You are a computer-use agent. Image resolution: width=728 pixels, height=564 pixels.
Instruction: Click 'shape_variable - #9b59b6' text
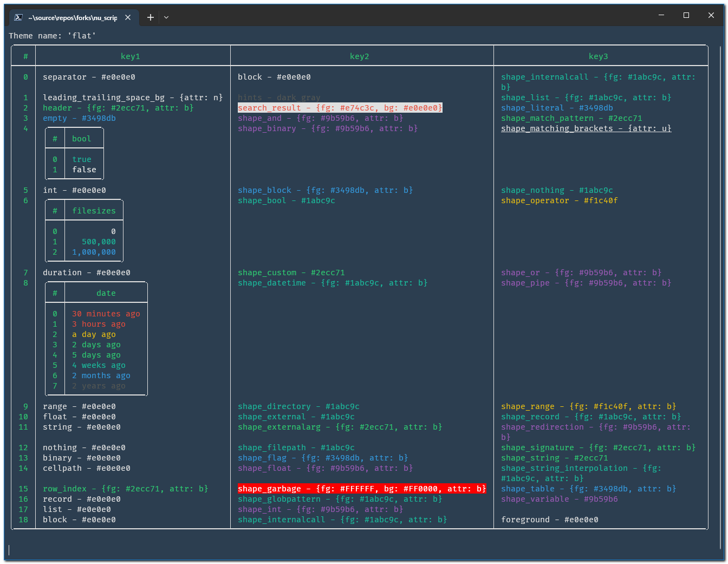(560, 499)
